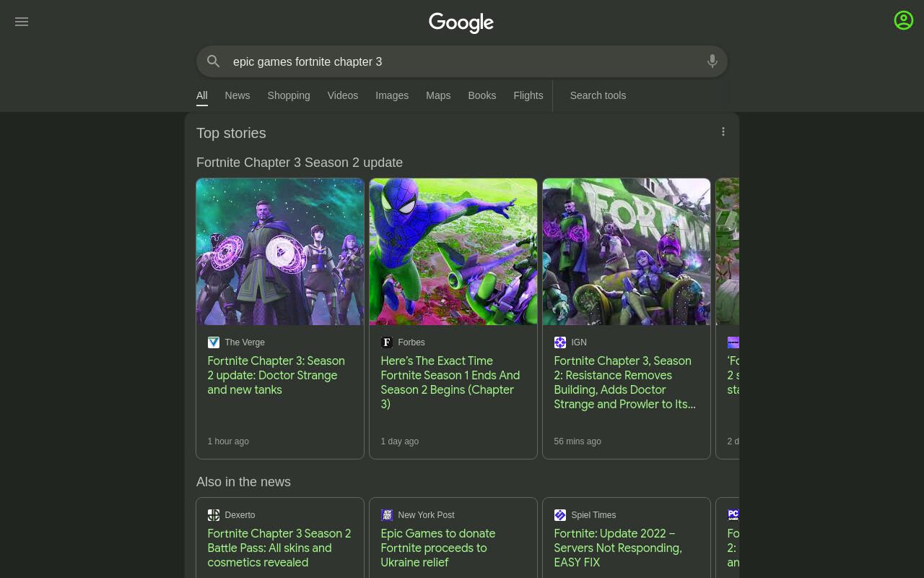The height and width of the screenshot is (578, 924).
Task: Click the Spider-Man Forbes story thumbnail
Action: [x=453, y=251]
